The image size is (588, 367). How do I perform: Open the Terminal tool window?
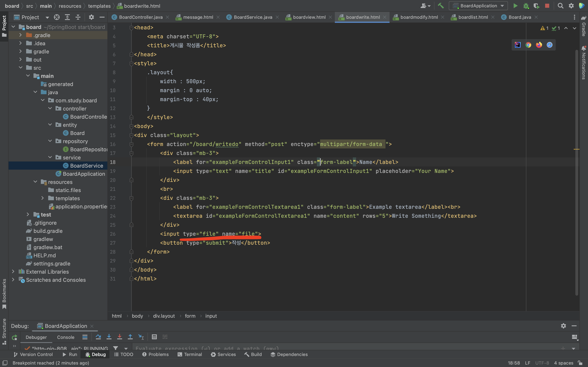[x=190, y=354]
